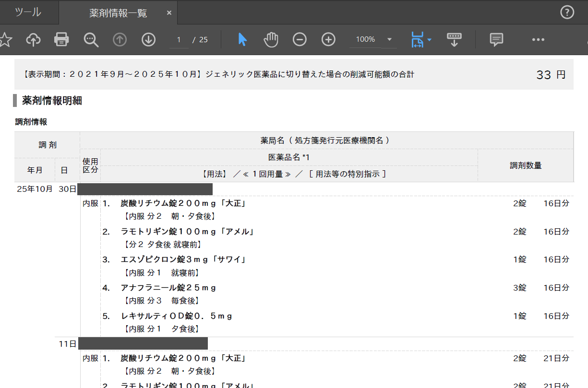The width and height of the screenshot is (588, 388).
Task: Click the scrolling mode keyboard icon
Action: point(454,40)
